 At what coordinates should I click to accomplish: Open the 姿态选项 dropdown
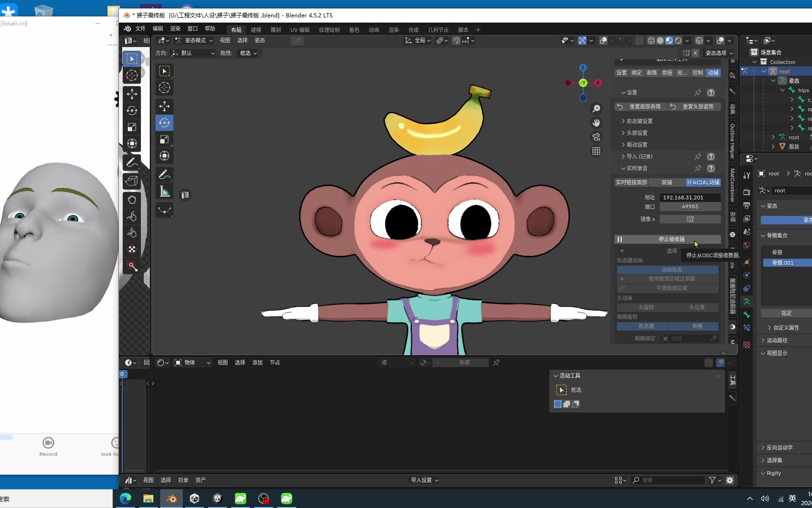point(719,53)
